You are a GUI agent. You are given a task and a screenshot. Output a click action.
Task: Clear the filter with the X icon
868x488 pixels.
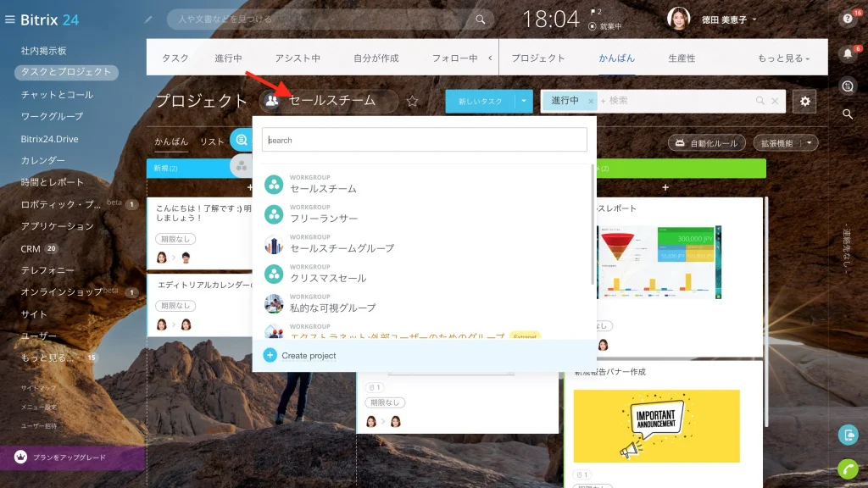[775, 101]
